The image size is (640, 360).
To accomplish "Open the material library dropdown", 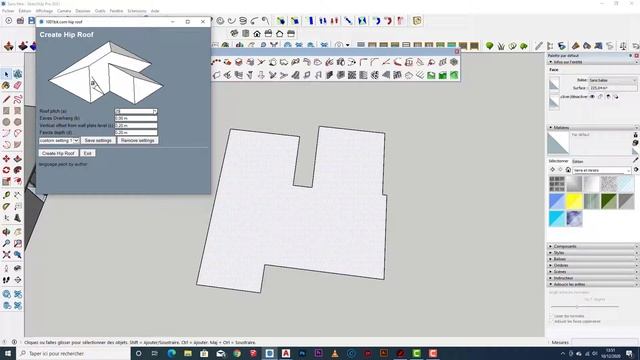I will click(602, 170).
